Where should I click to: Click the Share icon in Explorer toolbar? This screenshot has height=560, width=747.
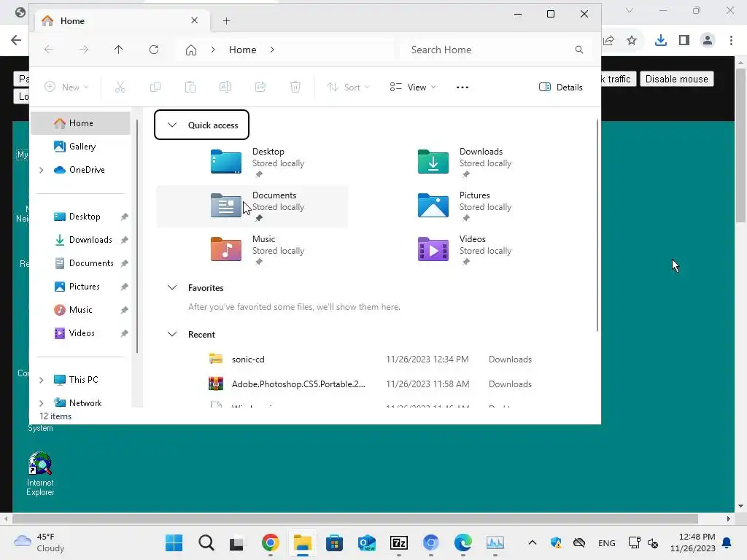260,87
